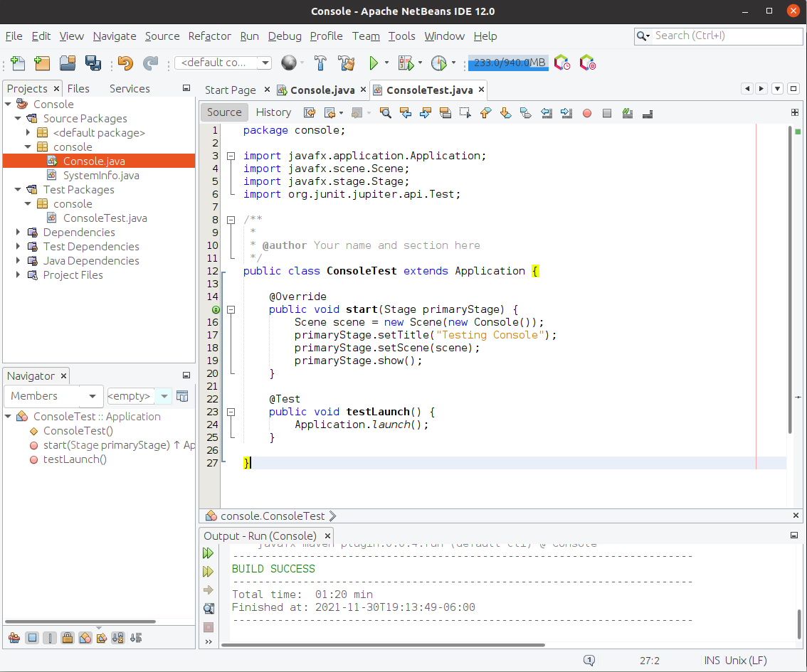Click the memory usage bar 233.0/940.0MB
Screen dimensions: 807x672
tap(508, 63)
